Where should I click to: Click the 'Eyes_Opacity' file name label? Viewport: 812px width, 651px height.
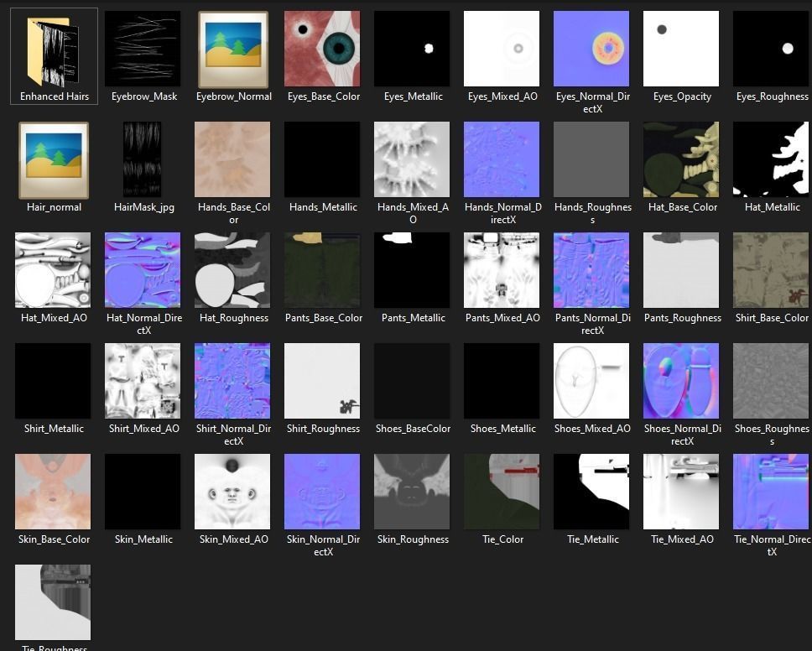[682, 96]
